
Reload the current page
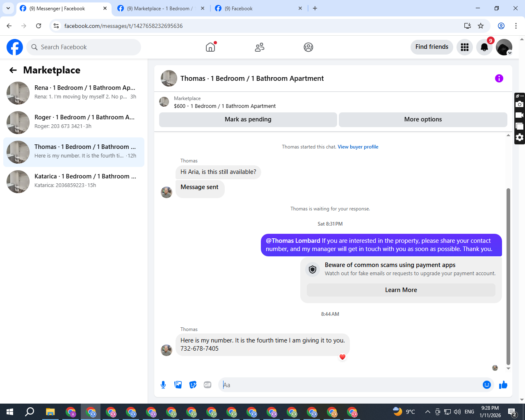coord(39,26)
